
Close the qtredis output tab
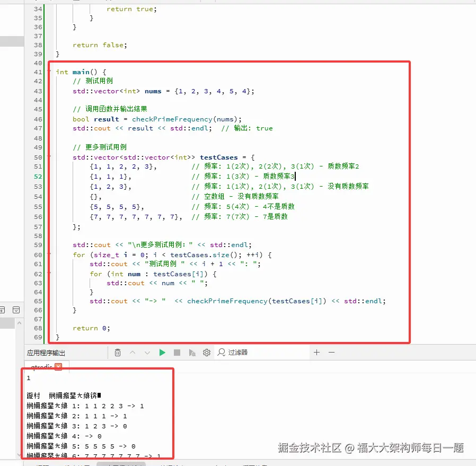[x=58, y=366]
